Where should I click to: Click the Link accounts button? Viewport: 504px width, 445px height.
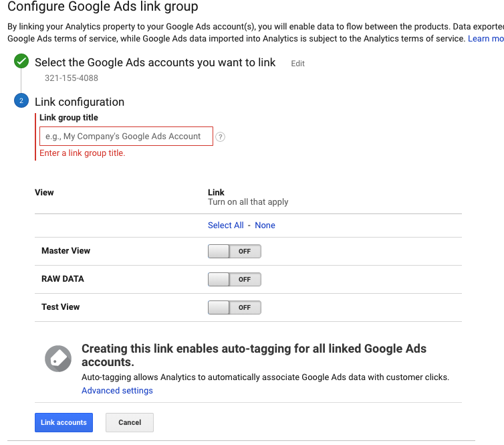(64, 422)
